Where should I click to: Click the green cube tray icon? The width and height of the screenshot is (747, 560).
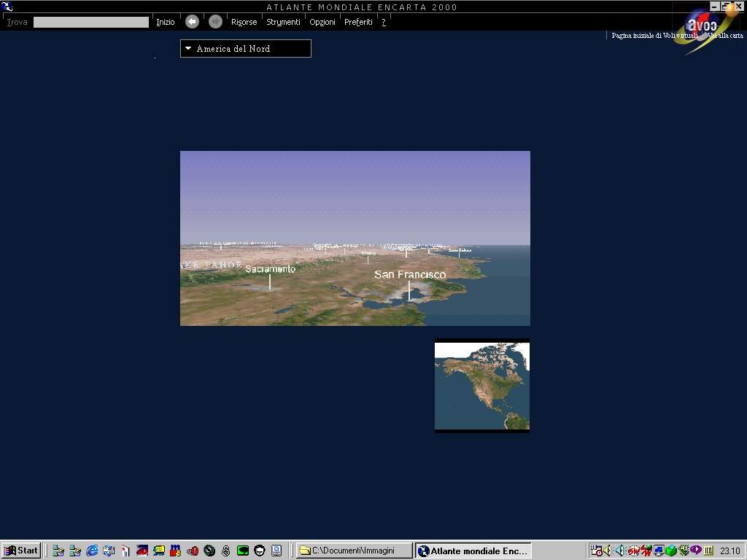671,551
